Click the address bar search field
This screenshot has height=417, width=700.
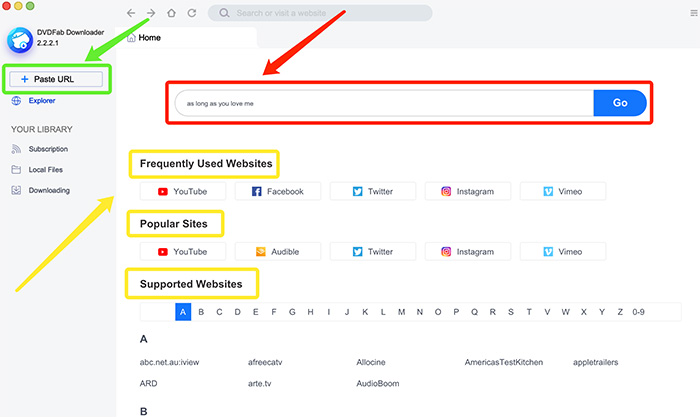[320, 13]
